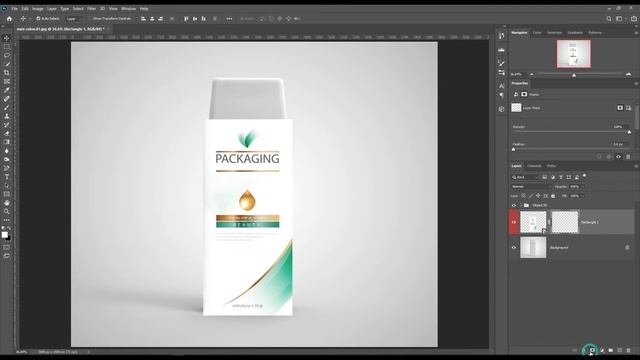Select pixel mask button in Properties
This screenshot has width=640, height=360.
[x=620, y=108]
